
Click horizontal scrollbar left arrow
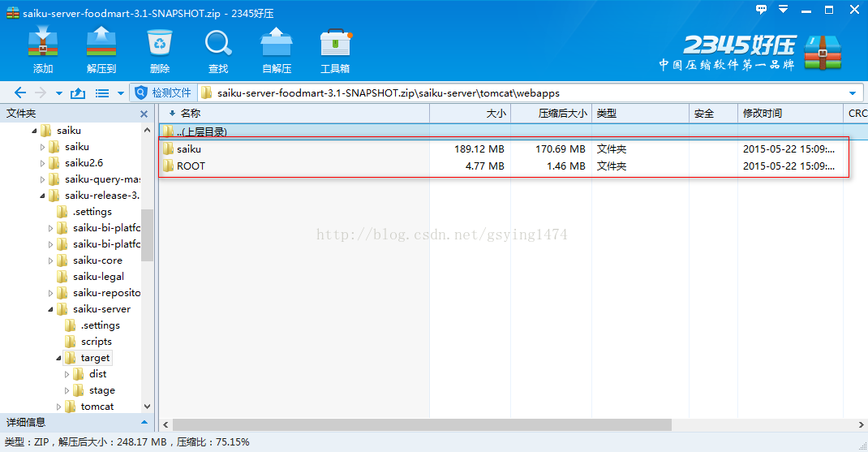click(x=165, y=425)
